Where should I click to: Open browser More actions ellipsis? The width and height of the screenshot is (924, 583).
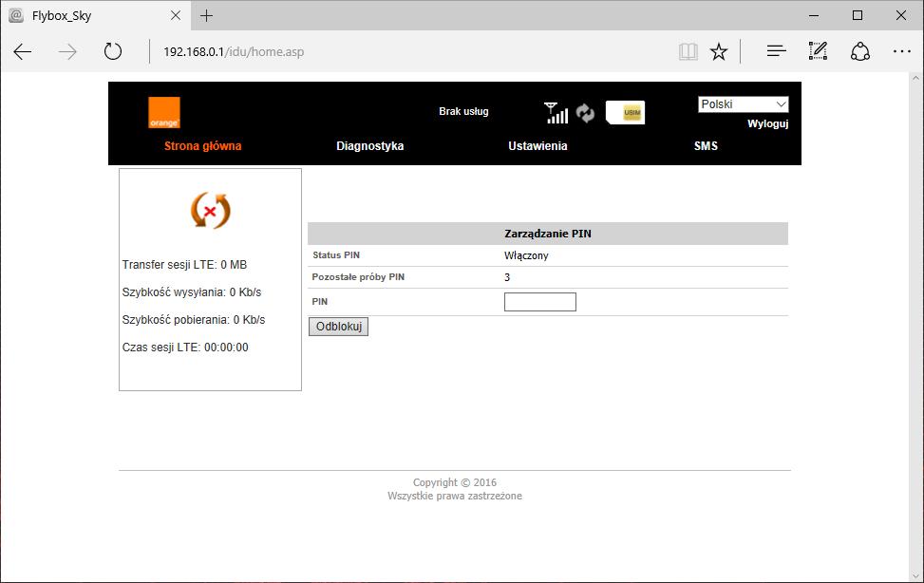pos(901,52)
